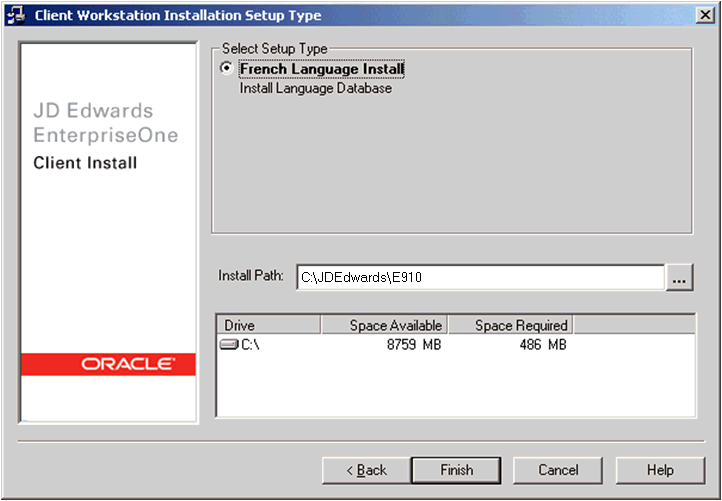
Task: Cancel the client installation
Action: 558,470
